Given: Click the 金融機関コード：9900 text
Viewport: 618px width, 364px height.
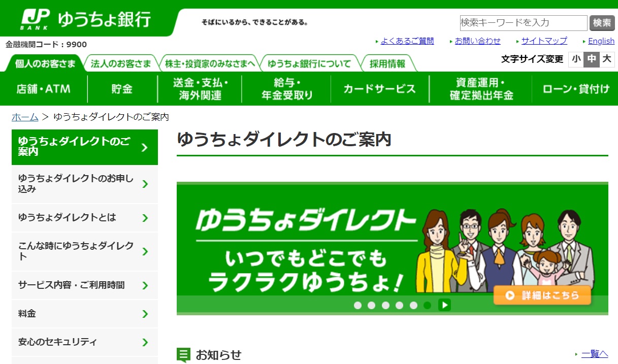Looking at the screenshot, I should point(46,45).
